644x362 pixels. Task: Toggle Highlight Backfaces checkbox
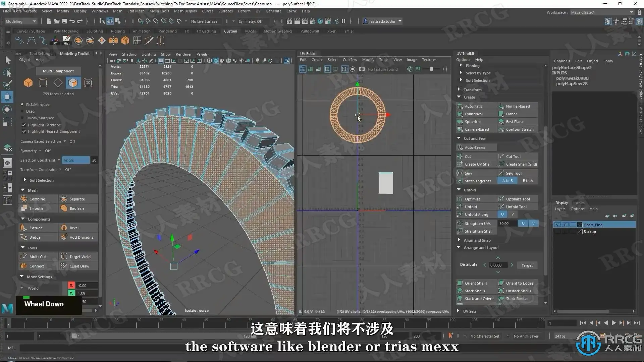click(x=24, y=125)
